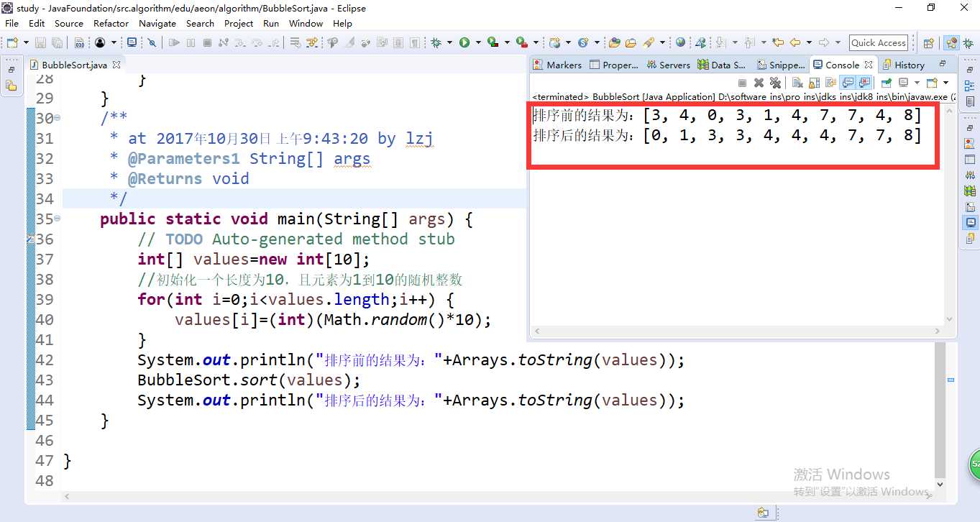Open the console view toolbar icon
Screen dimensions: 980x522
click(x=132, y=42)
